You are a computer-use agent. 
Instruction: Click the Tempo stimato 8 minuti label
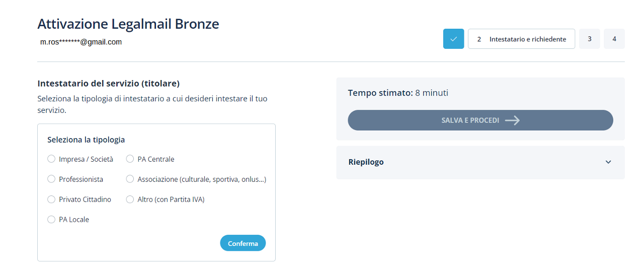tap(397, 93)
